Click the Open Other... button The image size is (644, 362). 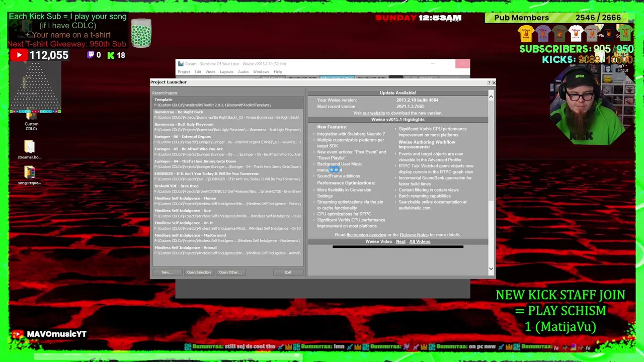pyautogui.click(x=230, y=273)
